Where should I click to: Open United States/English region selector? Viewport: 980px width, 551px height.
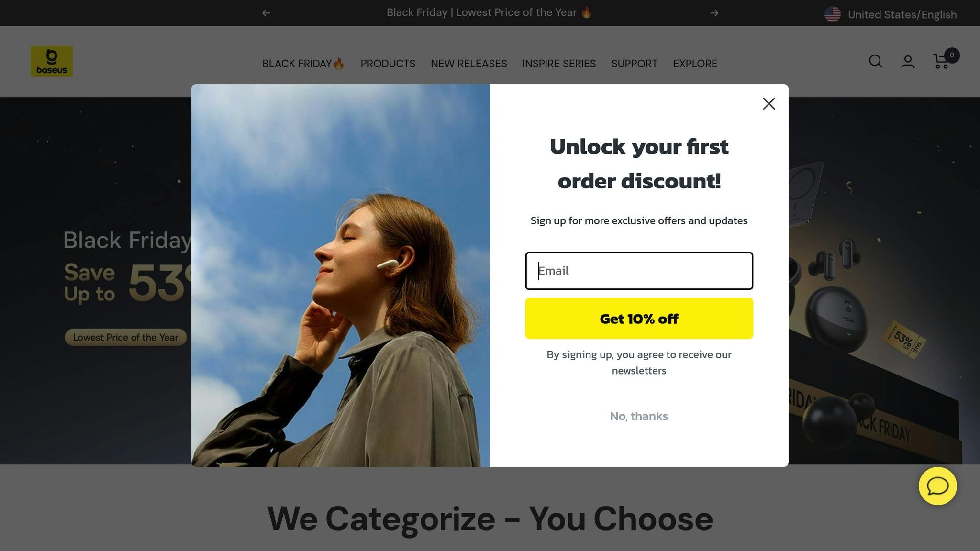tap(891, 14)
